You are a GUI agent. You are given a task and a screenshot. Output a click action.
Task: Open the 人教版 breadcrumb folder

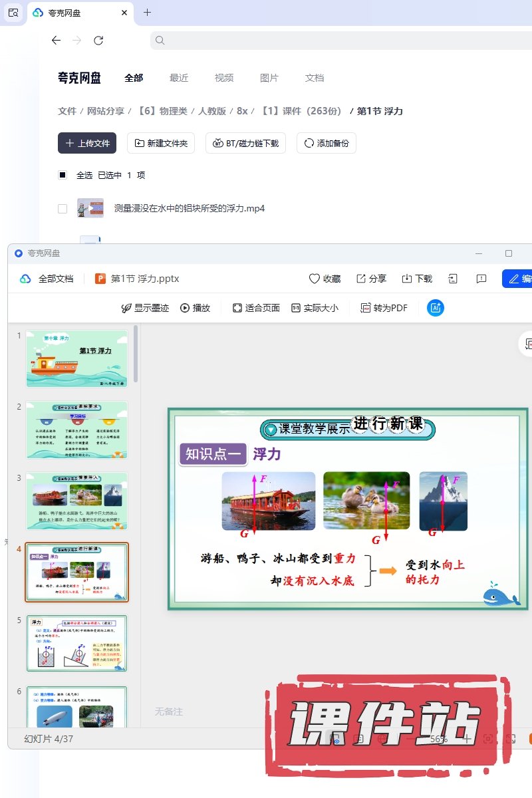pyautogui.click(x=212, y=111)
